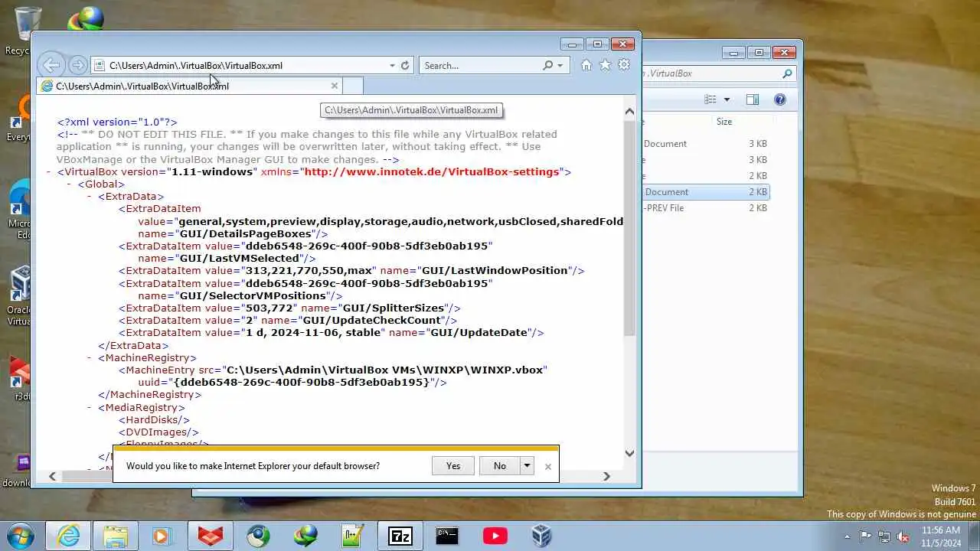Open the IE Tools gear menu

[x=624, y=65]
